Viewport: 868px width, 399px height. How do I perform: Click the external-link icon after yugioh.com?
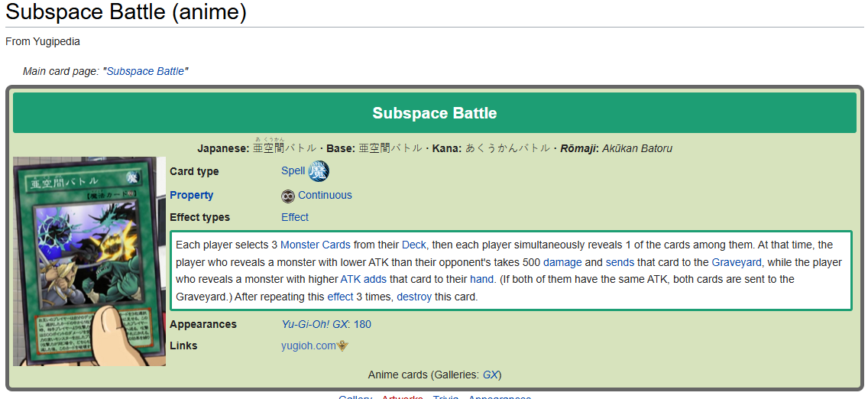coord(343,345)
